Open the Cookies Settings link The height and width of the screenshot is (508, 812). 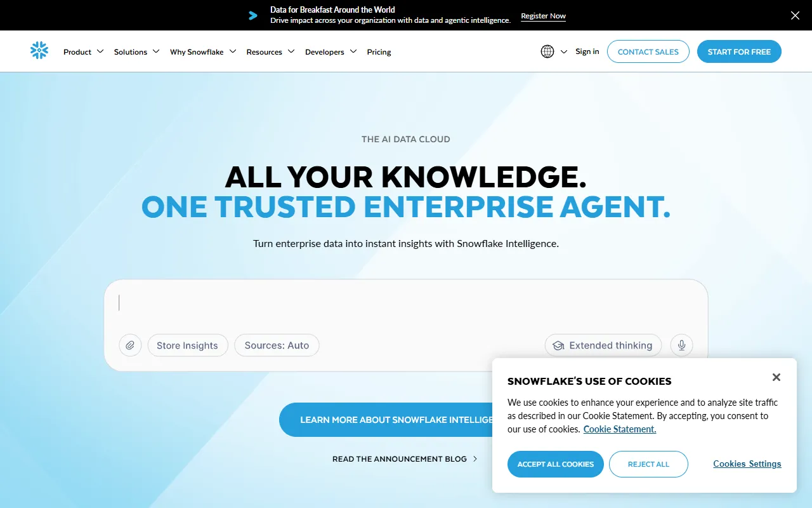pyautogui.click(x=747, y=464)
